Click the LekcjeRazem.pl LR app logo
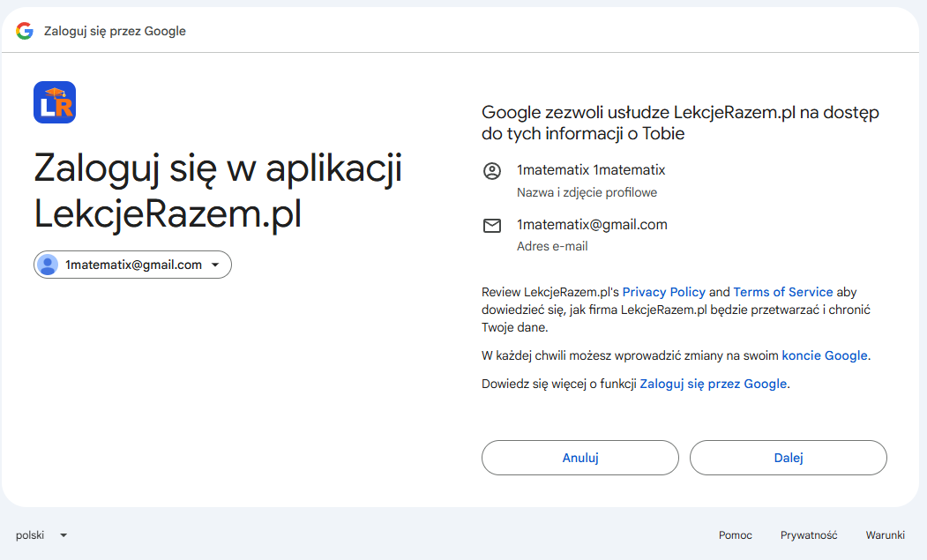This screenshot has width=927, height=560. [x=55, y=102]
